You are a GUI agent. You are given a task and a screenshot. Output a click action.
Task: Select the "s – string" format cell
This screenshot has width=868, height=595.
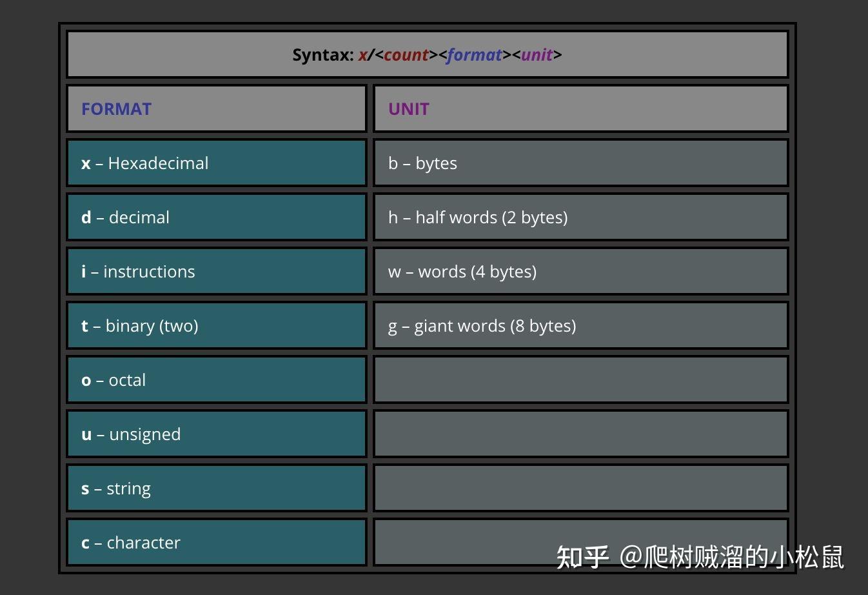tap(217, 488)
